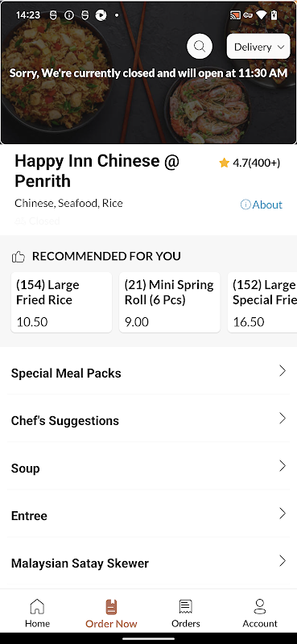Go to Home tab icon
Screen dimensions: 297x644
(37, 606)
